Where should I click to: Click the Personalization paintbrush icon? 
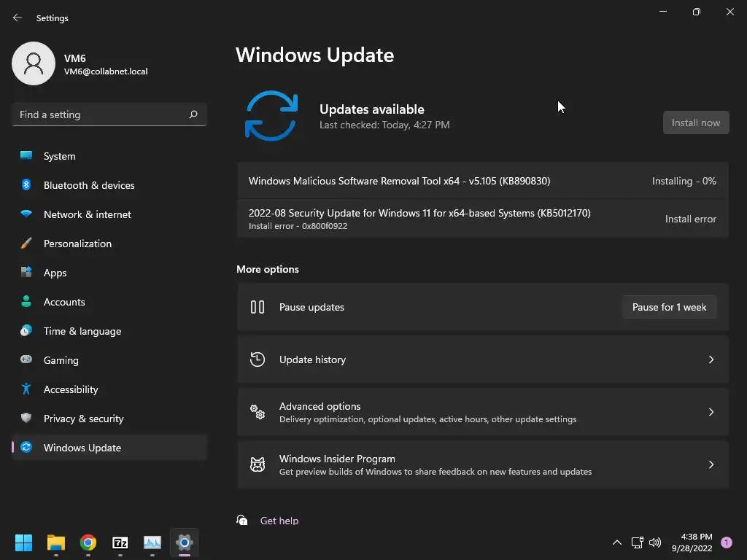coord(26,244)
